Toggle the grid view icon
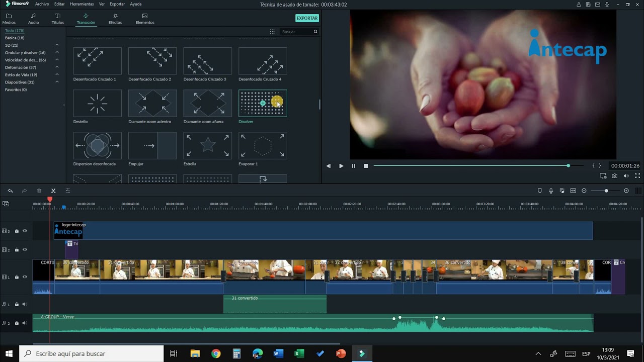 click(x=272, y=32)
